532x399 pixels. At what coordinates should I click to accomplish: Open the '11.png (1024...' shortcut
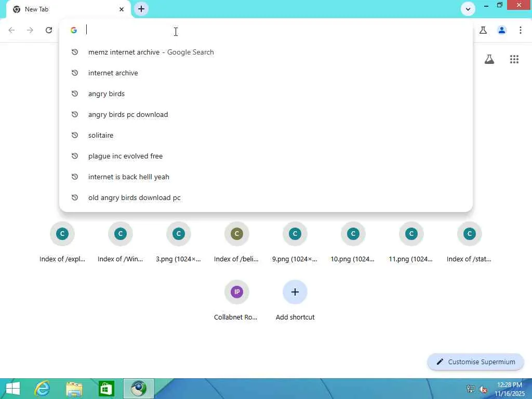[x=411, y=243]
